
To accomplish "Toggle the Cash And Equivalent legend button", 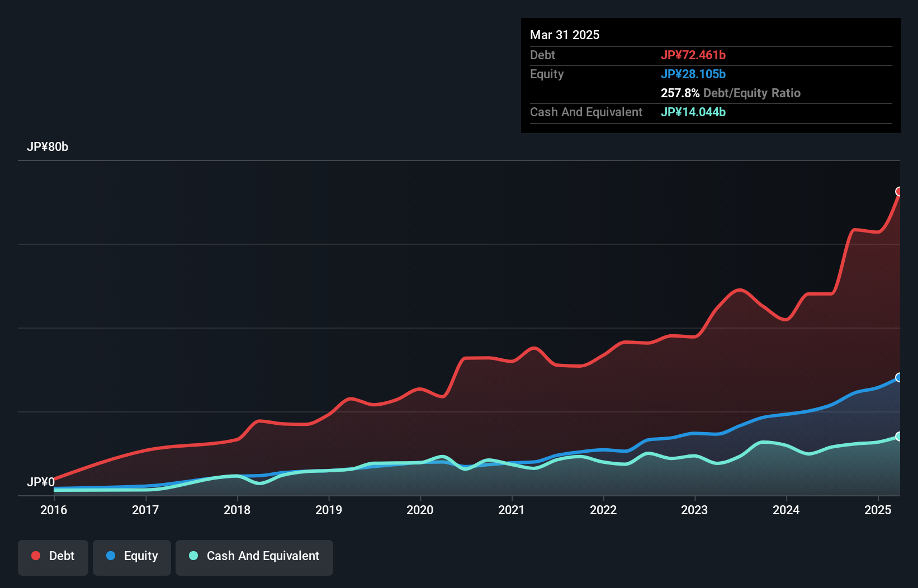I will 254,557.
